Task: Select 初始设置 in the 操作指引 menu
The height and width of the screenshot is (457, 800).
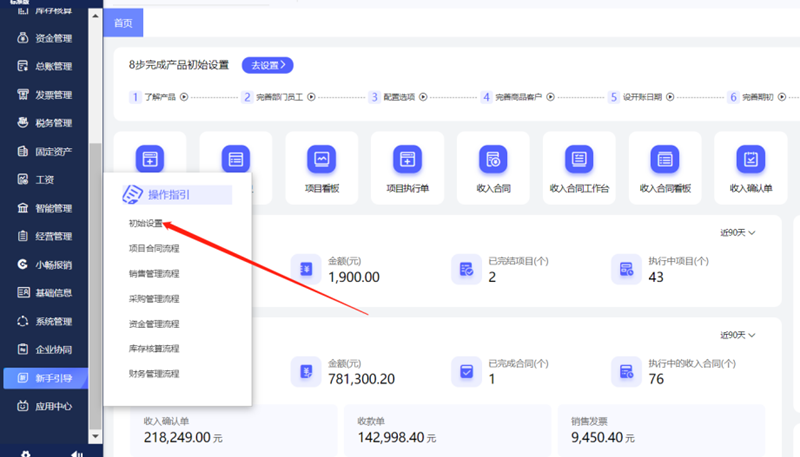Action: [x=145, y=223]
